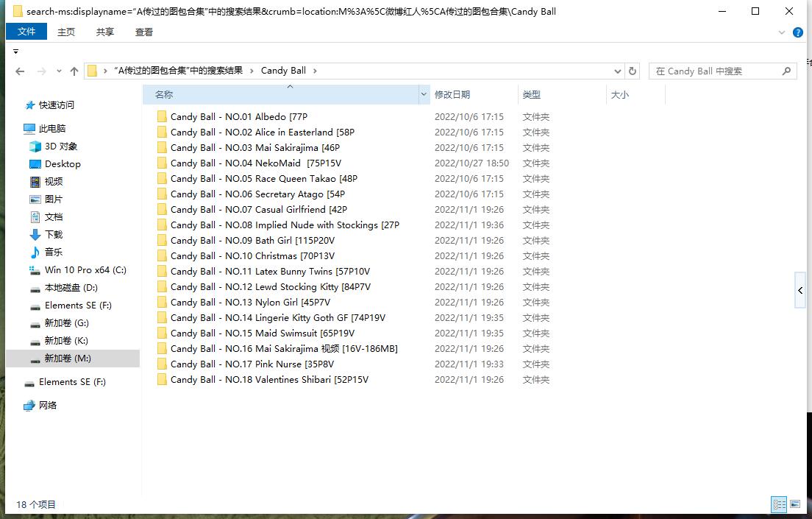
Task: Expand breadcrumb arrow after Candy Ball
Action: [x=315, y=71]
